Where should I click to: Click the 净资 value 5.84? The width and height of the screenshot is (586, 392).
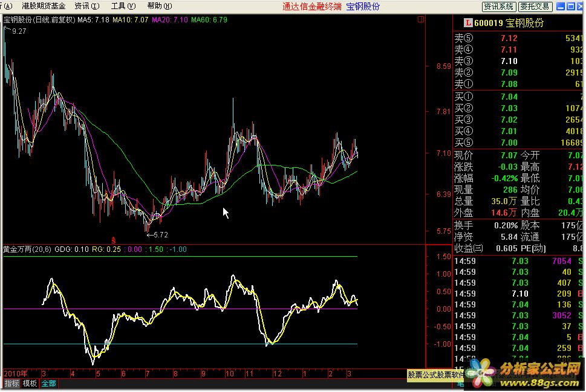coord(509,237)
